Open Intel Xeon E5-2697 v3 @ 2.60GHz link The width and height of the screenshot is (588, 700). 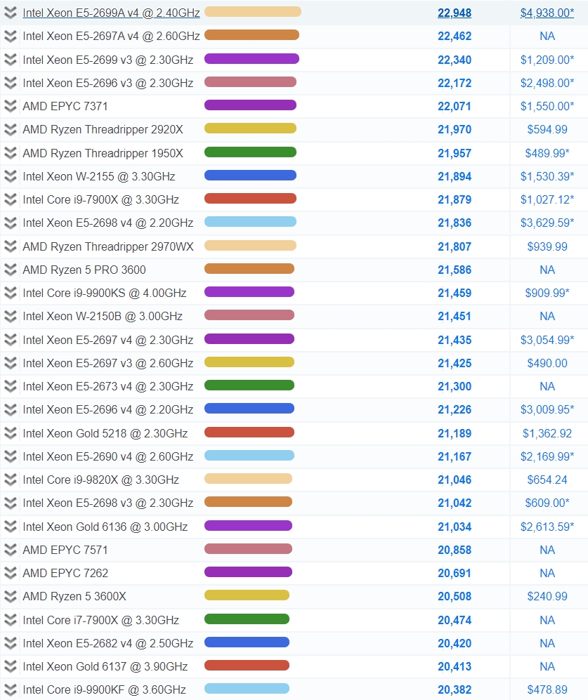pyautogui.click(x=108, y=364)
